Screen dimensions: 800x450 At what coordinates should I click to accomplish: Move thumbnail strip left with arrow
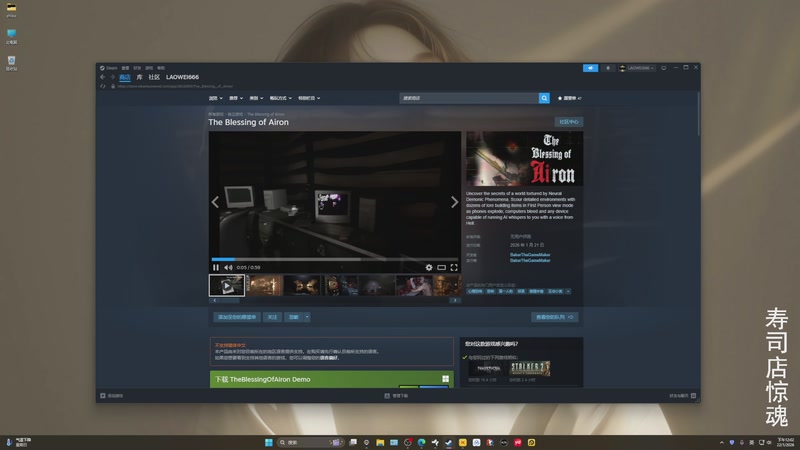click(215, 301)
